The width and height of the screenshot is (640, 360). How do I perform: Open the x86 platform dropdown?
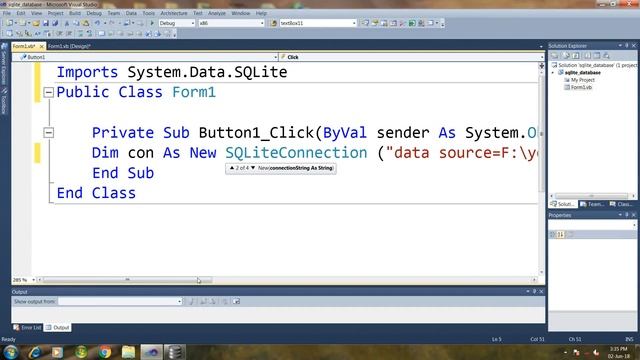[262, 23]
